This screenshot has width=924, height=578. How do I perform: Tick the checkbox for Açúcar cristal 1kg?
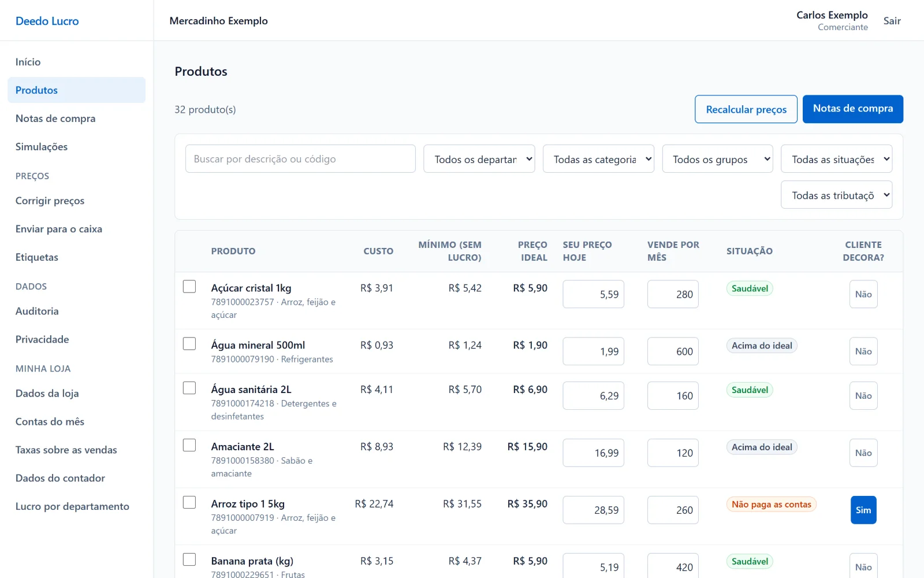(189, 287)
